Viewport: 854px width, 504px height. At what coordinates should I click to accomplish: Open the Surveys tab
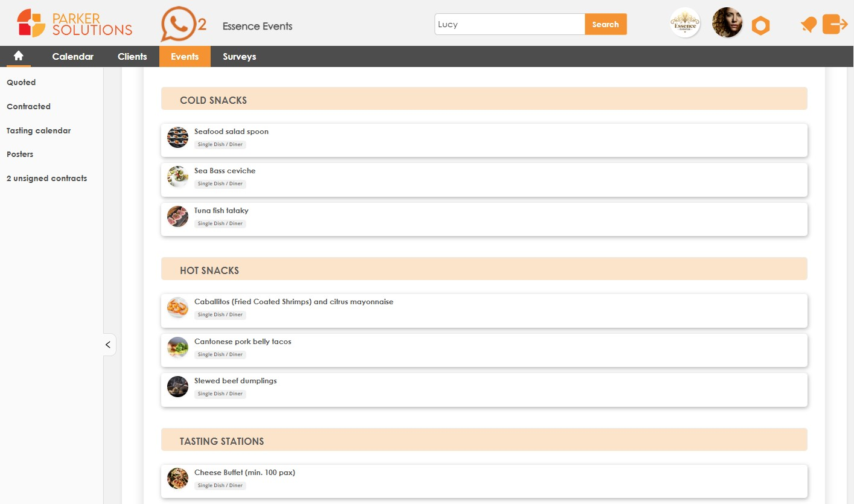click(239, 56)
